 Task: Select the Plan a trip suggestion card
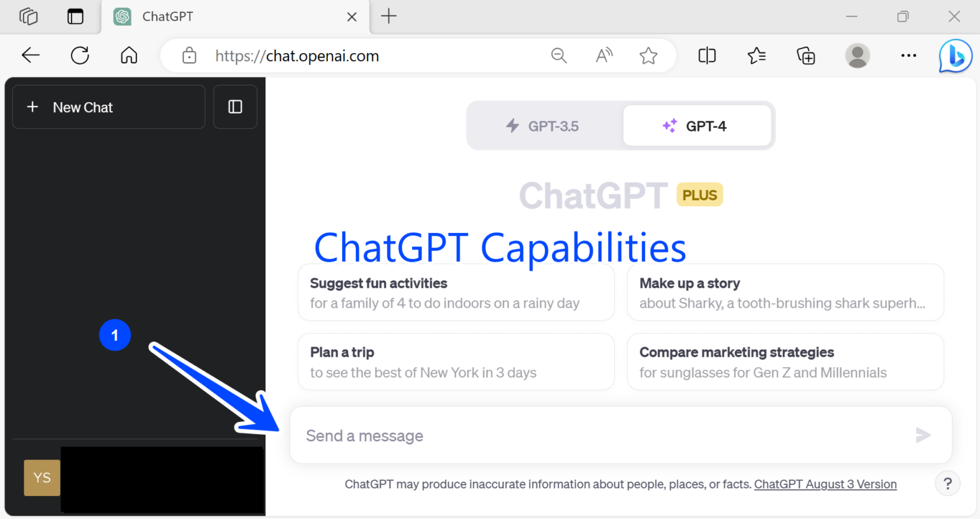pyautogui.click(x=456, y=361)
